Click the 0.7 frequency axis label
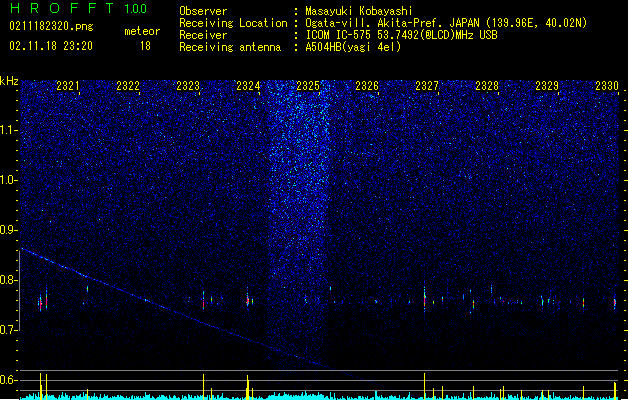Viewport: 629px width, 400px height. click(x=8, y=330)
